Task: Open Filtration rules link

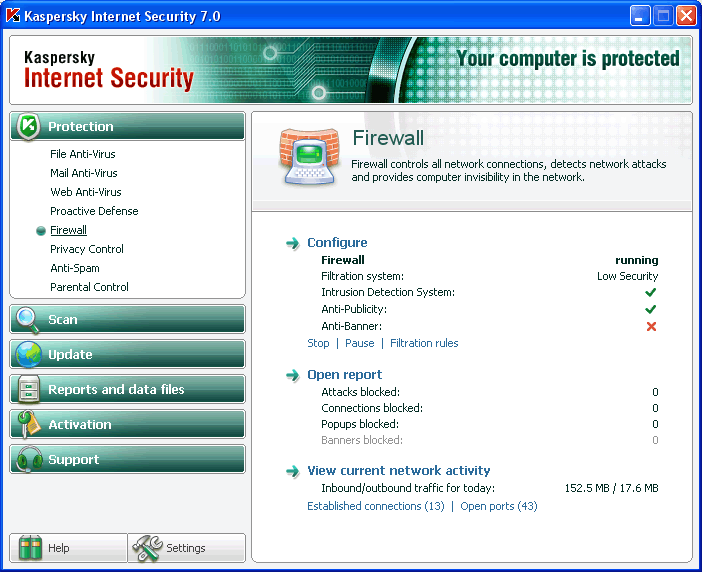Action: pos(424,343)
